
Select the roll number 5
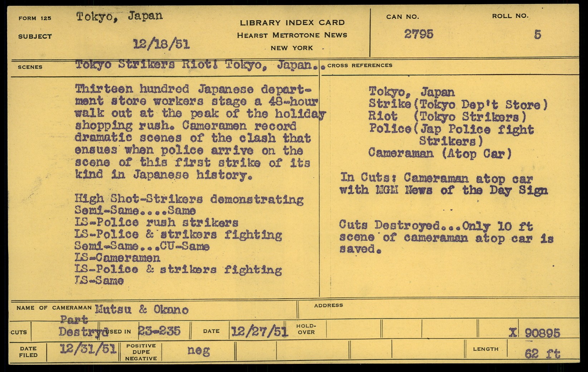click(x=537, y=35)
